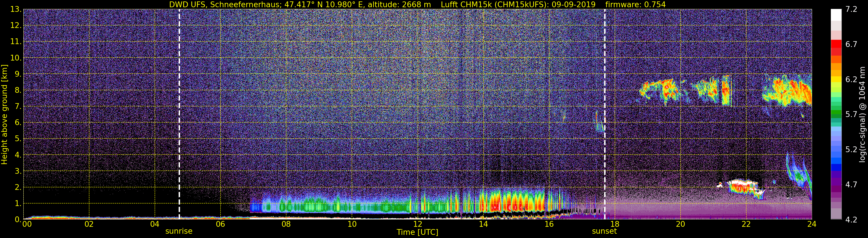Click the '12' tick on the time axis
This screenshot has height=238, width=868.
click(417, 224)
